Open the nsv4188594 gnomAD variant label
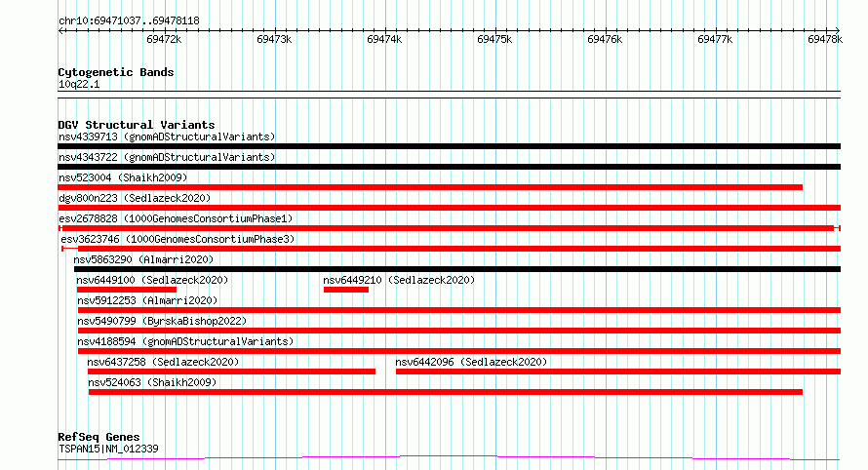 (185, 341)
